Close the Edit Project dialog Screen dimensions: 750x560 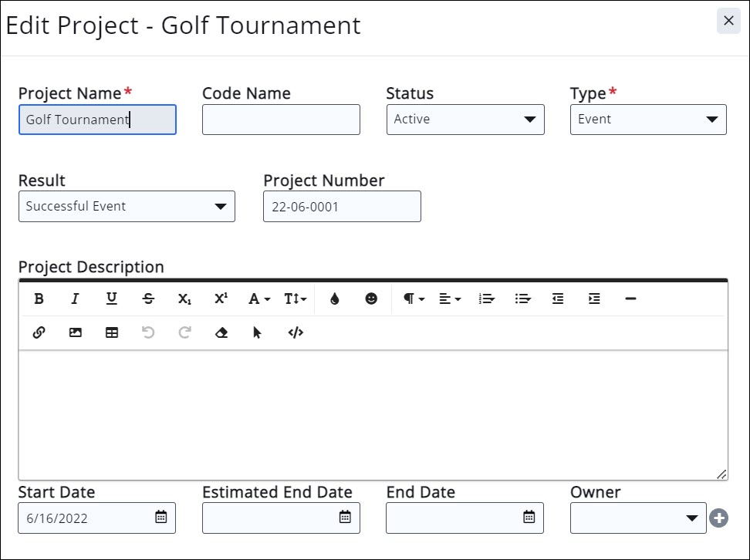[x=728, y=21]
